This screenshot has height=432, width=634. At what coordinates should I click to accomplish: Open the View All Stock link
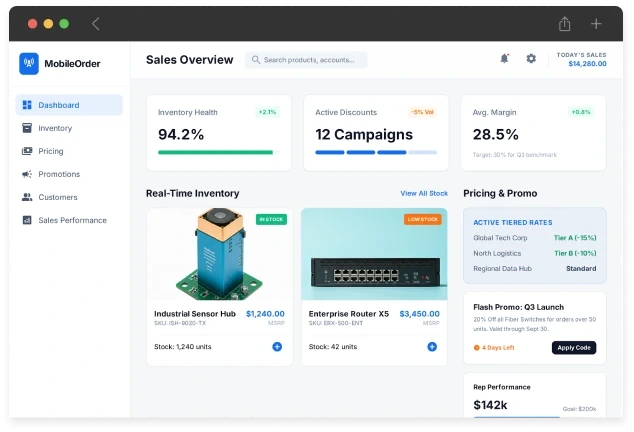[424, 193]
